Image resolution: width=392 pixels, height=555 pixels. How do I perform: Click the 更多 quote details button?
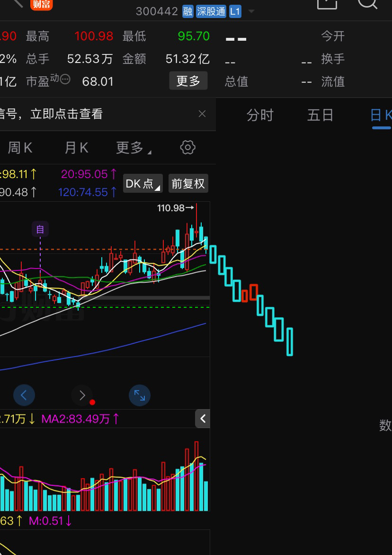tap(188, 81)
